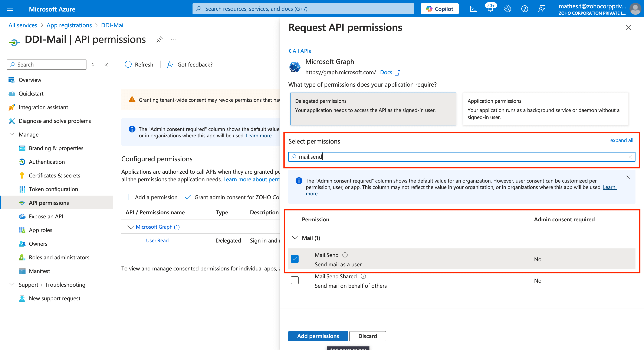The height and width of the screenshot is (350, 644).
Task: Collapse the sidebar with the double-chevron icon
Action: 106,65
